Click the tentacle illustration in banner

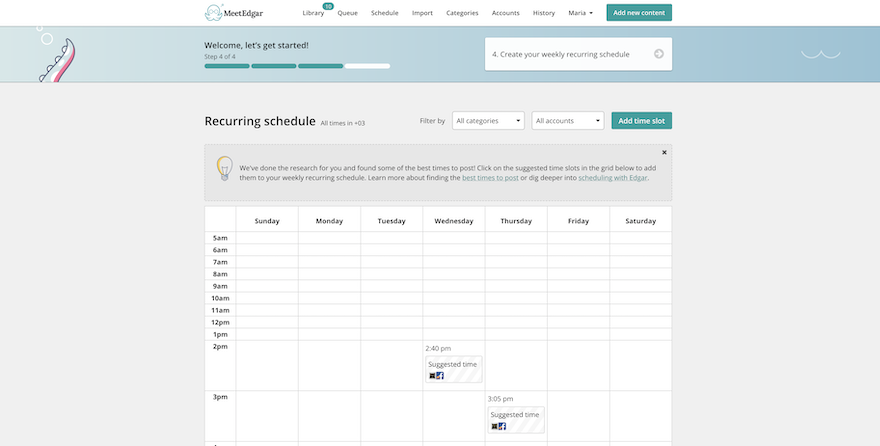(58, 60)
